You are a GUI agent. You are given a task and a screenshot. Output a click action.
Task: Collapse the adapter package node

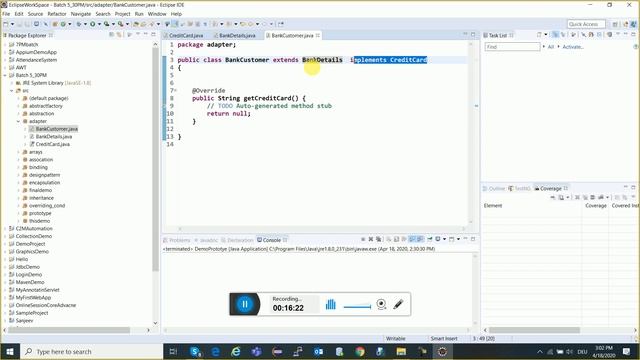[x=18, y=121]
